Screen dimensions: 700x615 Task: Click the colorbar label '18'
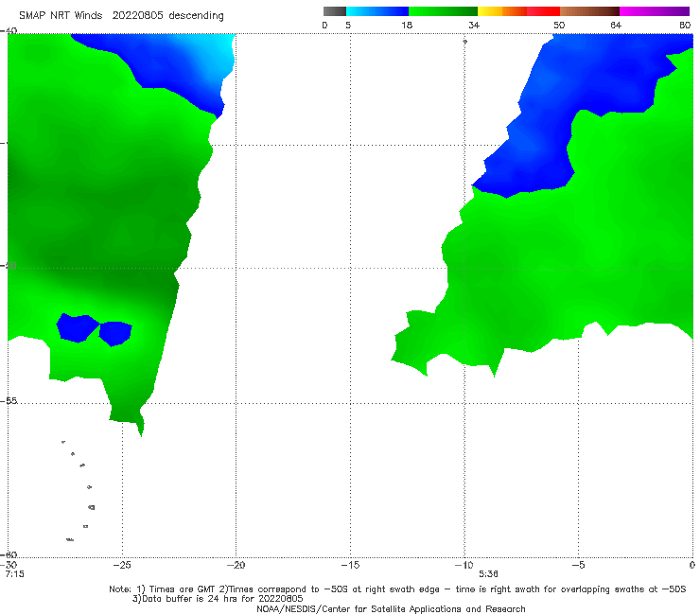tap(407, 25)
